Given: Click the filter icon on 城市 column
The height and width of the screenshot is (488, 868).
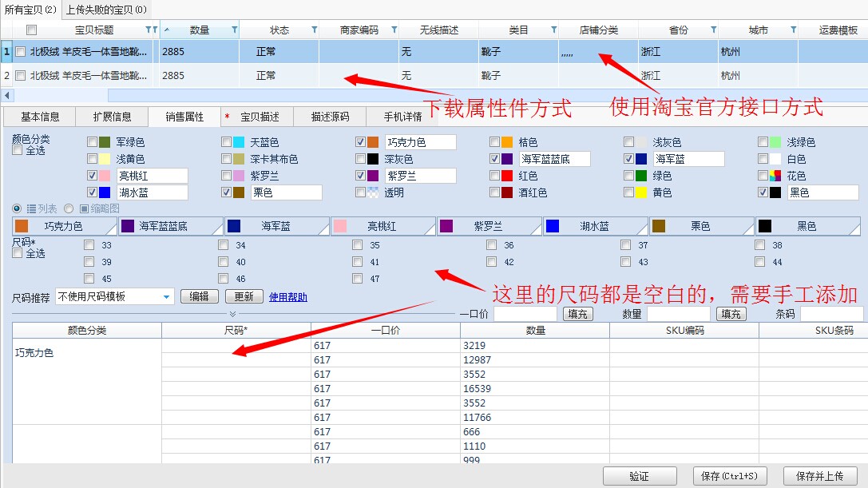Looking at the screenshot, I should click(793, 30).
